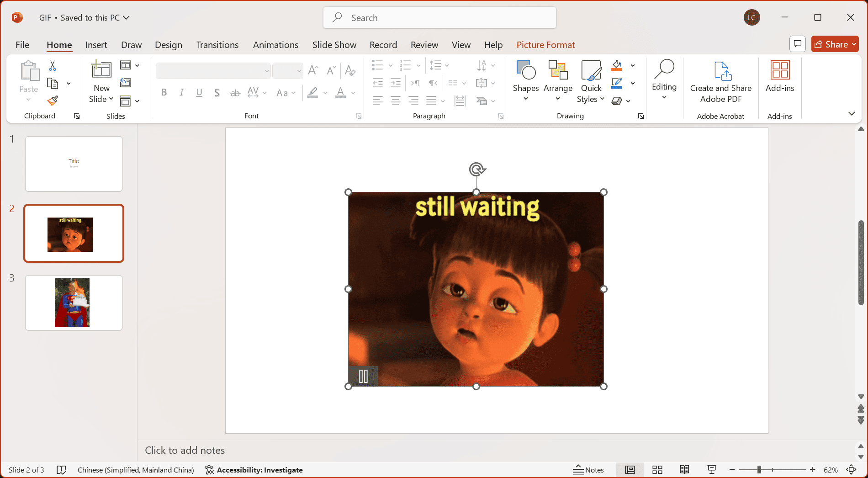Toggle Italic formatting
The image size is (868, 478).
pyautogui.click(x=181, y=93)
